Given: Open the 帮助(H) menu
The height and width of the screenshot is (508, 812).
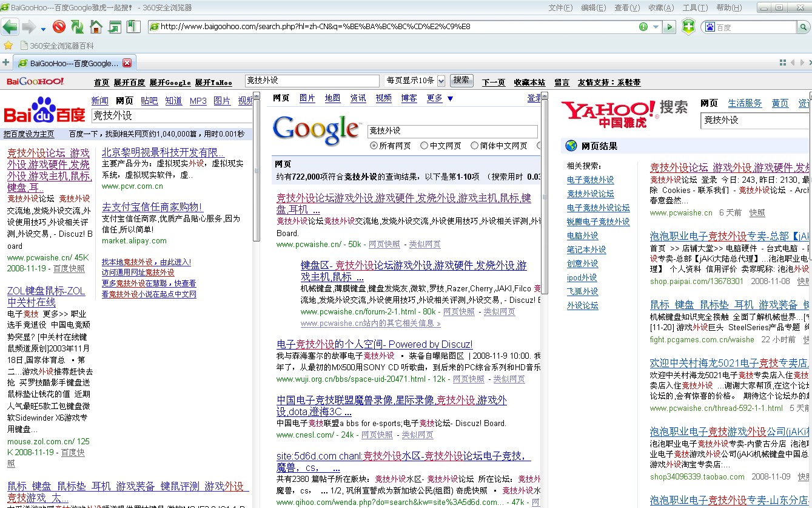Looking at the screenshot, I should pos(729,7).
